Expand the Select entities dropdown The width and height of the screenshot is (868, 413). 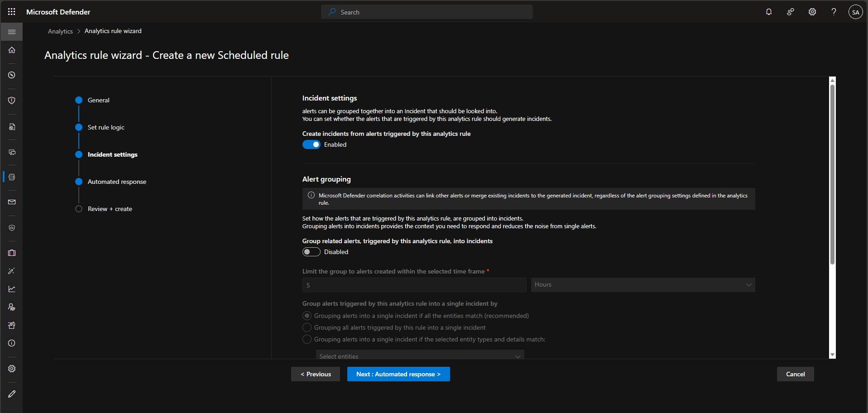coord(420,356)
